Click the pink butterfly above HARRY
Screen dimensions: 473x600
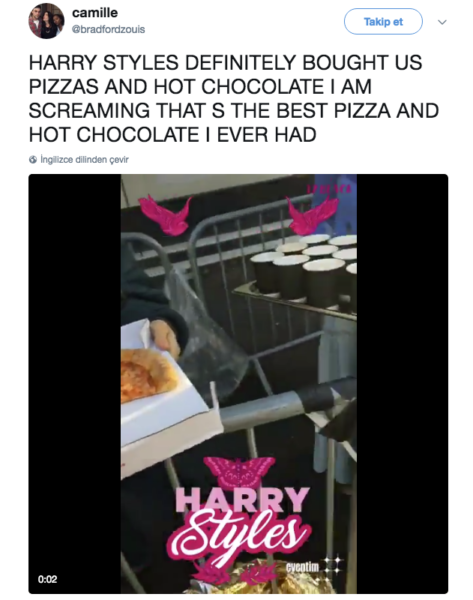pyautogui.click(x=239, y=473)
